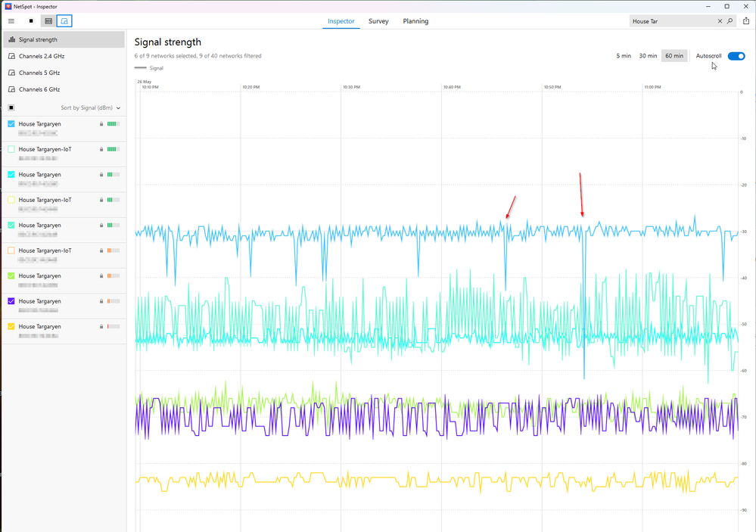The height and width of the screenshot is (532, 756).
Task: Click the share/export icon
Action: pyautogui.click(x=746, y=21)
